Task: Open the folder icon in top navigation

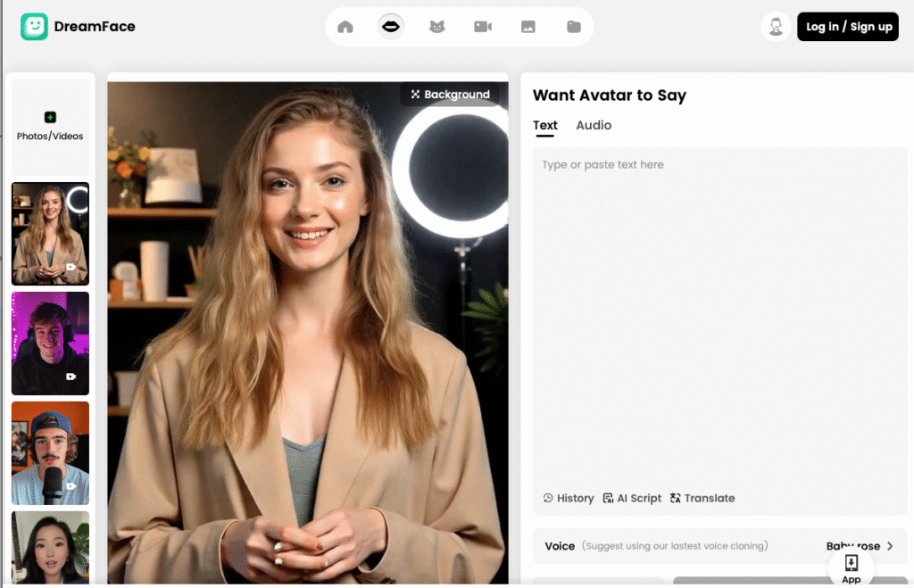Action: (574, 27)
